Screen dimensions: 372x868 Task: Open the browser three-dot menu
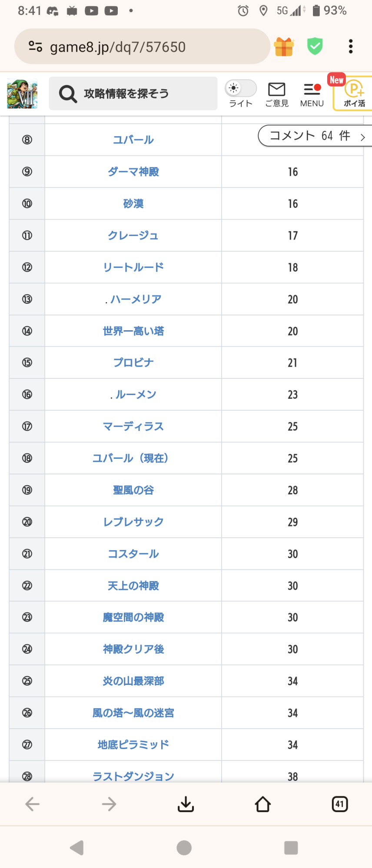(350, 46)
